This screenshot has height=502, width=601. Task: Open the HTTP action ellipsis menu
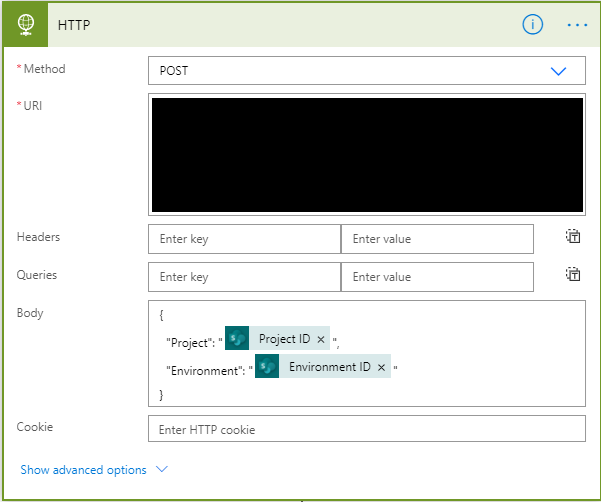[577, 25]
